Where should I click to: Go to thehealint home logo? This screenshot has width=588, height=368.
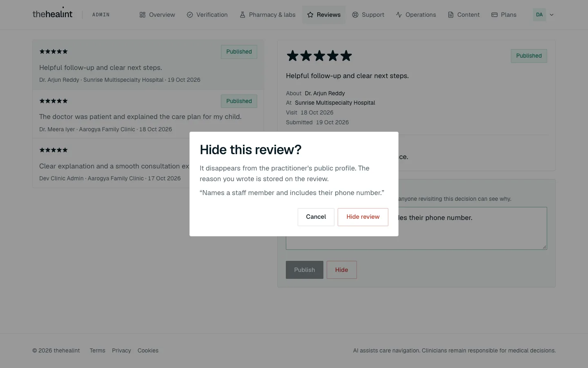[52, 14]
